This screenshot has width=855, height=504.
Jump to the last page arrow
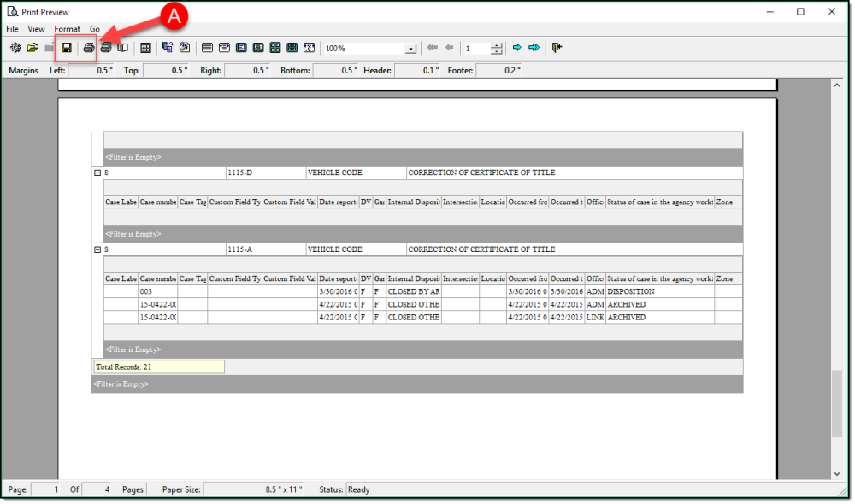tap(534, 48)
